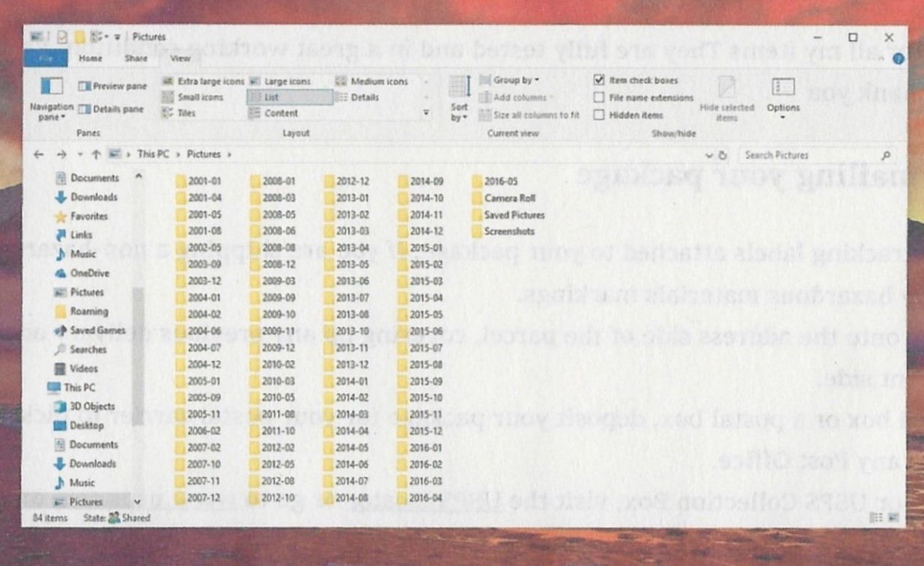This screenshot has width=924, height=566.
Task: Select Searches in the navigation pane
Action: pos(80,350)
